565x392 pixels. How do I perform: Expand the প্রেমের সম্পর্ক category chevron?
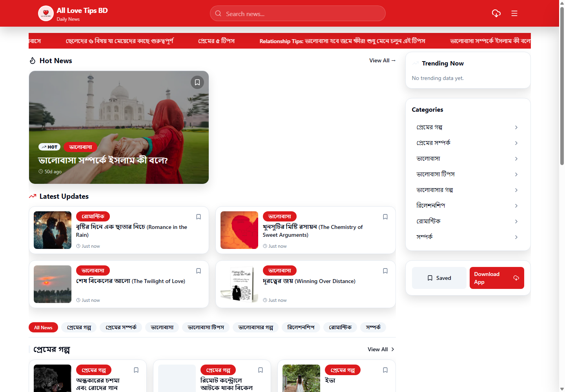(x=516, y=143)
